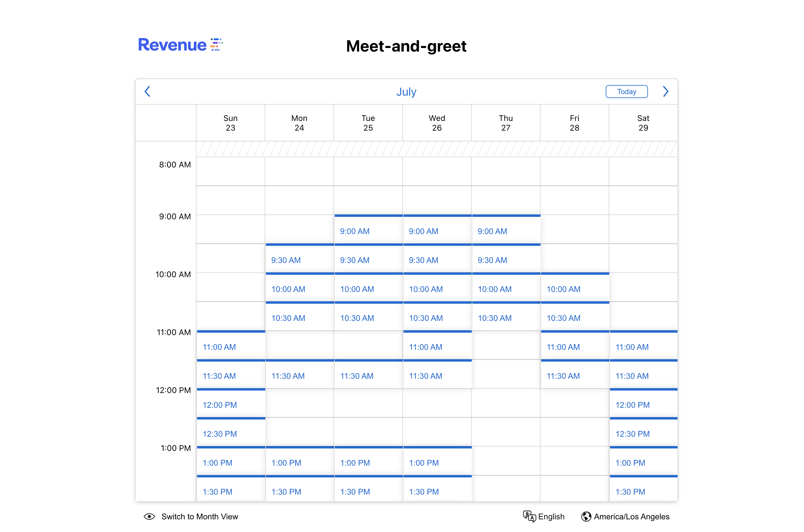This screenshot has height=532, width=804.
Task: Change the America/Los Angeles timezone
Action: [x=631, y=516]
